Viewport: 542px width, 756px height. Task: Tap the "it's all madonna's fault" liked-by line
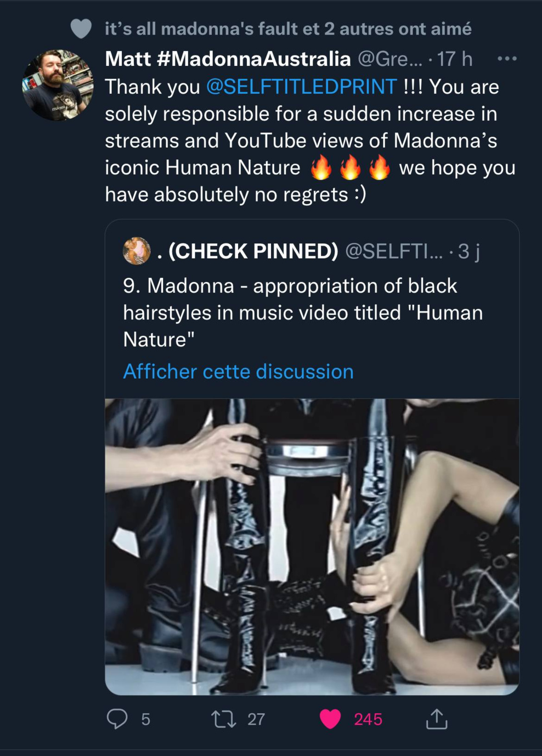click(x=287, y=29)
